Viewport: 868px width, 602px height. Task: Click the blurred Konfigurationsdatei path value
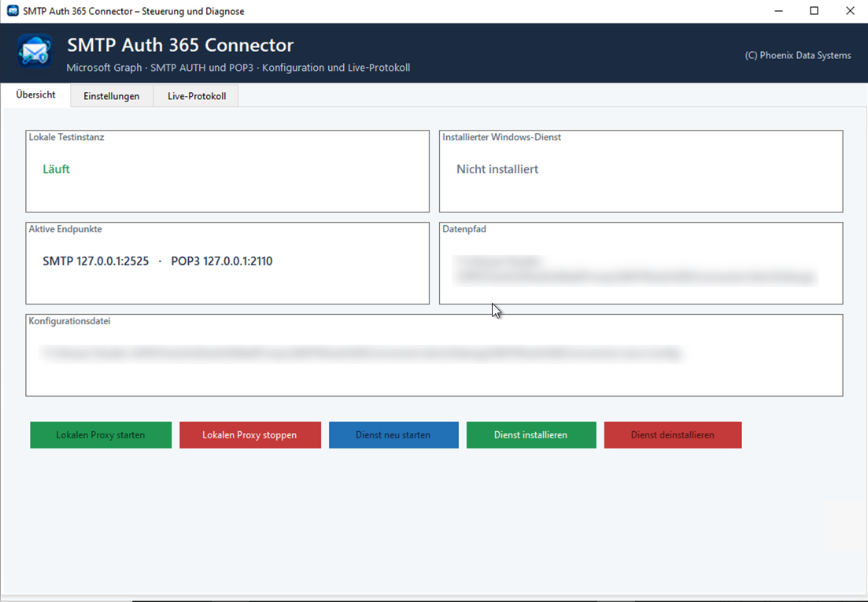(361, 353)
